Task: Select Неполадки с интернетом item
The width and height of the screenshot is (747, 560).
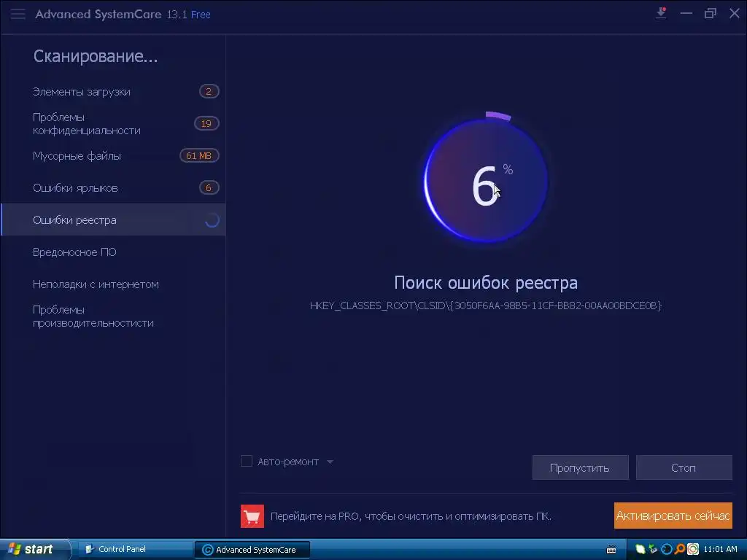Action: pos(113,284)
